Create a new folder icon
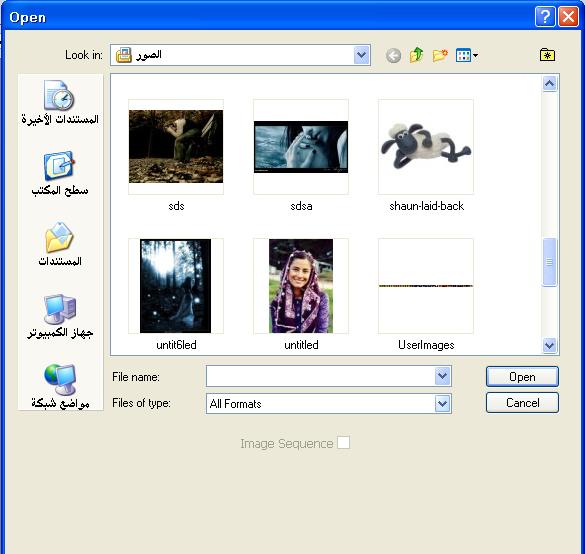 pyautogui.click(x=440, y=55)
